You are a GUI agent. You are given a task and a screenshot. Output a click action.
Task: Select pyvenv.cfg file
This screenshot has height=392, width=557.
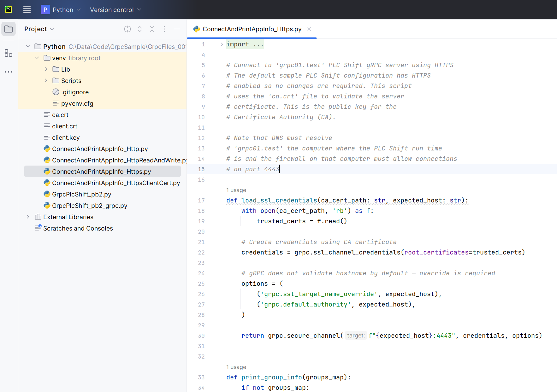tap(77, 103)
